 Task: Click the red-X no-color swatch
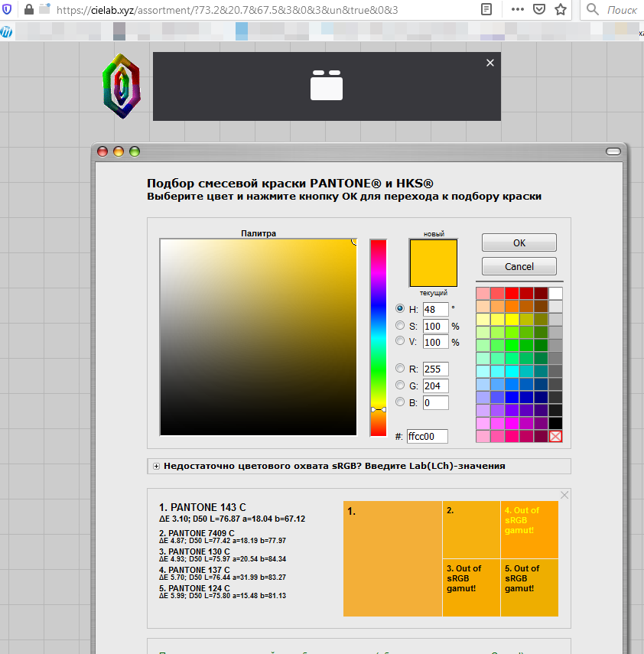pos(556,436)
